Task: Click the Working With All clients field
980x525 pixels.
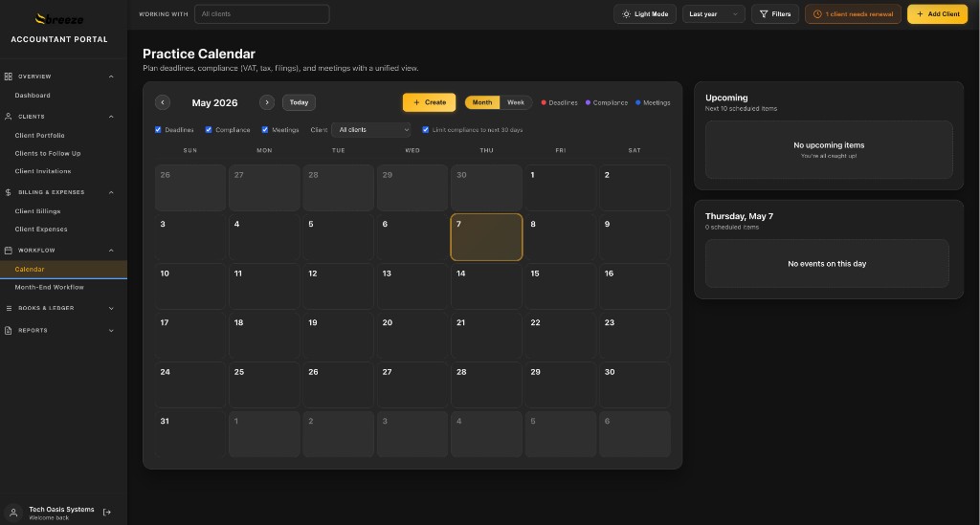Action: [x=262, y=13]
